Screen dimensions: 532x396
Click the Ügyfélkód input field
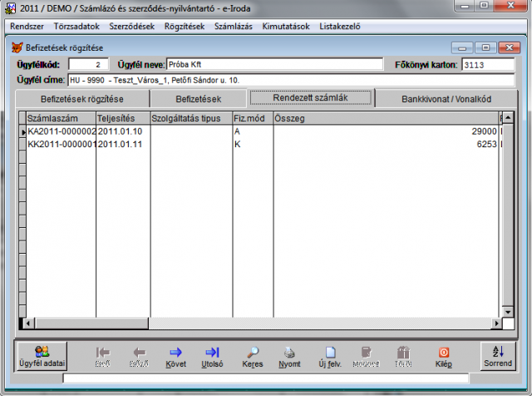click(x=89, y=64)
